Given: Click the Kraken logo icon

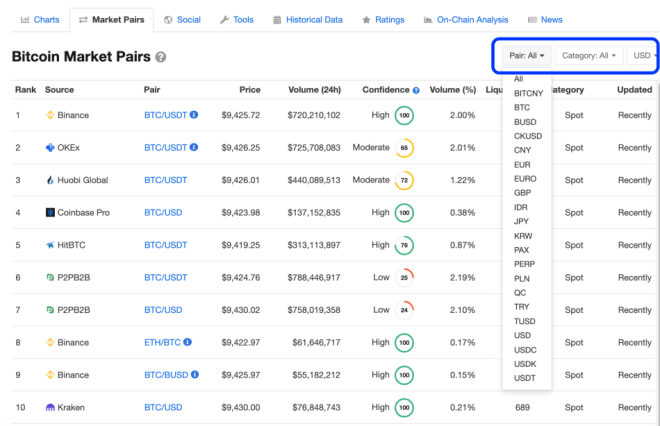Looking at the screenshot, I should pyautogui.click(x=50, y=408).
